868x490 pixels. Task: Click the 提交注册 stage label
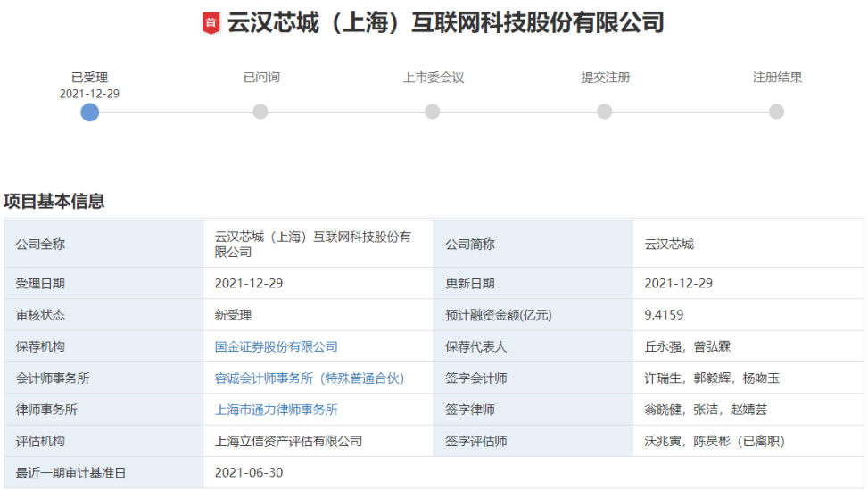[x=606, y=78]
